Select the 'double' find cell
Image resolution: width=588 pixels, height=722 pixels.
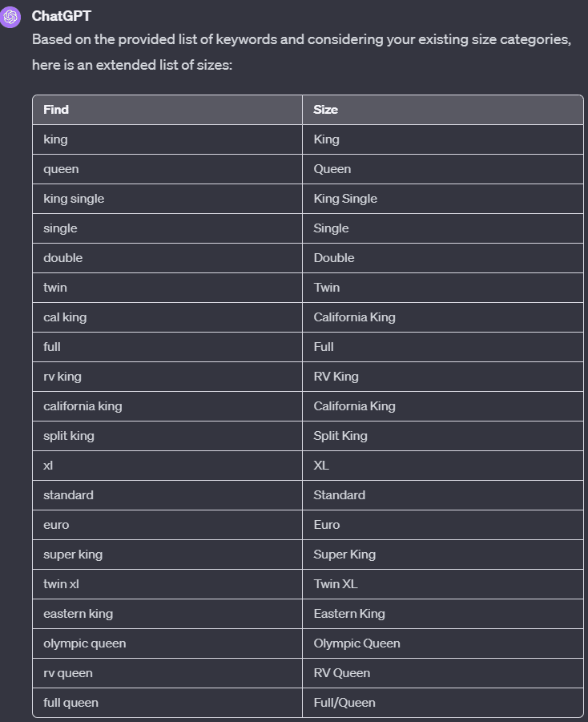click(x=63, y=258)
